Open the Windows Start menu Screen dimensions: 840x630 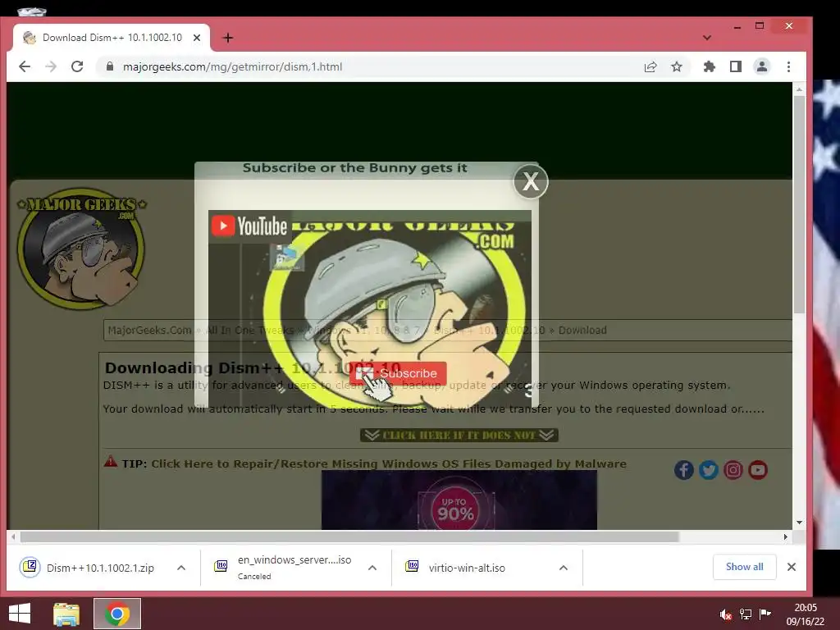point(20,614)
